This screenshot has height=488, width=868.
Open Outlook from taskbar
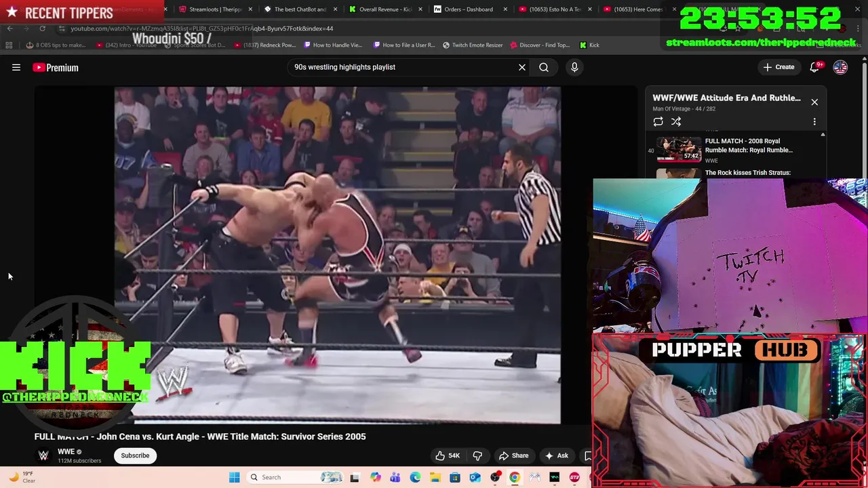coord(475,477)
